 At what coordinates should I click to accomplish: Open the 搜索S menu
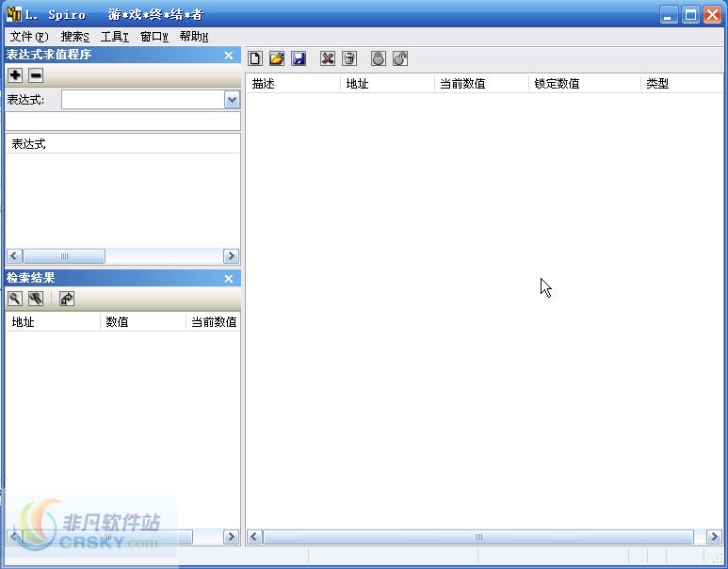74,36
